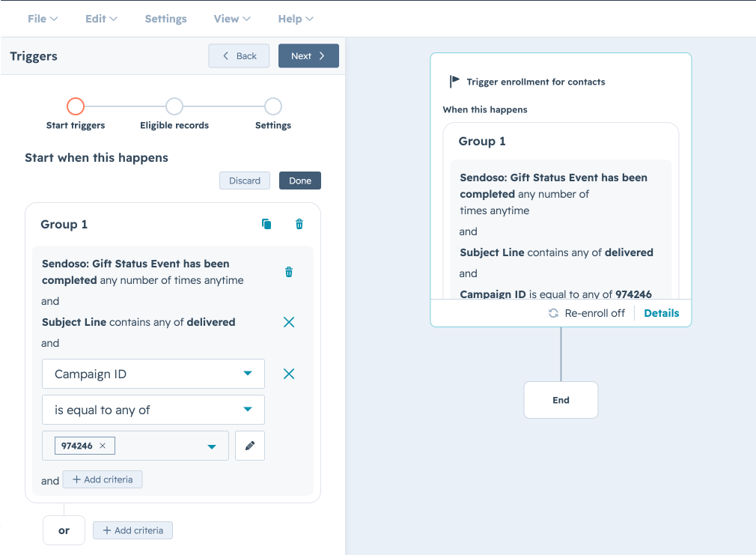Click Group 1 heading in the canvas card
756x555 pixels.
pos(481,141)
